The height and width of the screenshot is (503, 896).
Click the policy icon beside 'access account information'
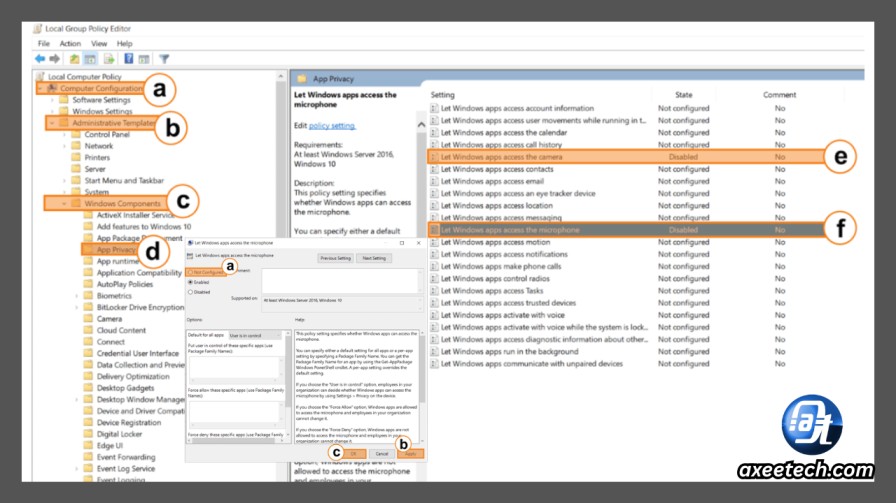click(x=435, y=108)
